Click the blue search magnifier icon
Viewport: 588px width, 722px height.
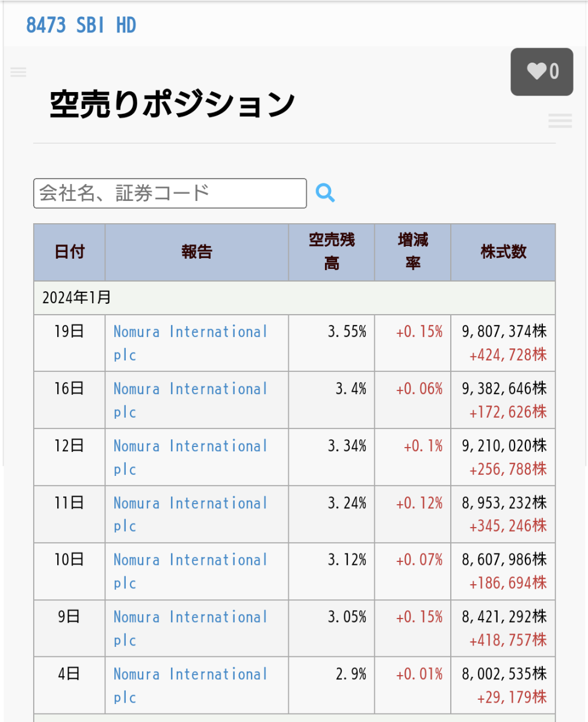click(325, 193)
